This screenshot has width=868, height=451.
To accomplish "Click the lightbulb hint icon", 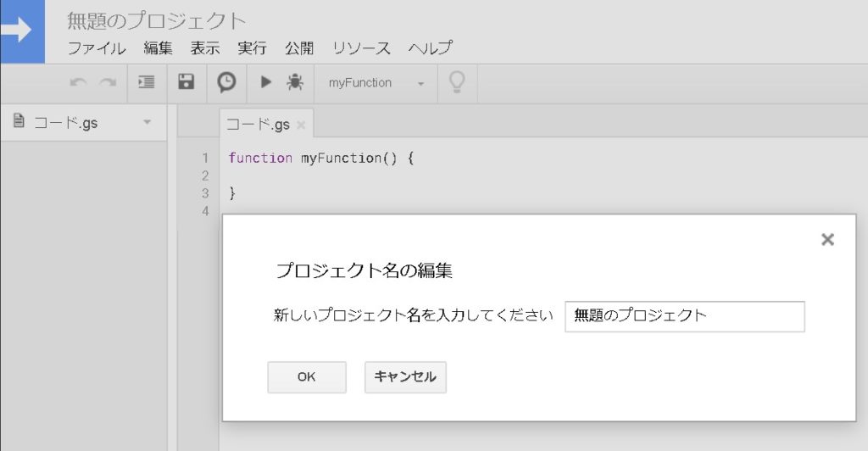I will pos(457,82).
